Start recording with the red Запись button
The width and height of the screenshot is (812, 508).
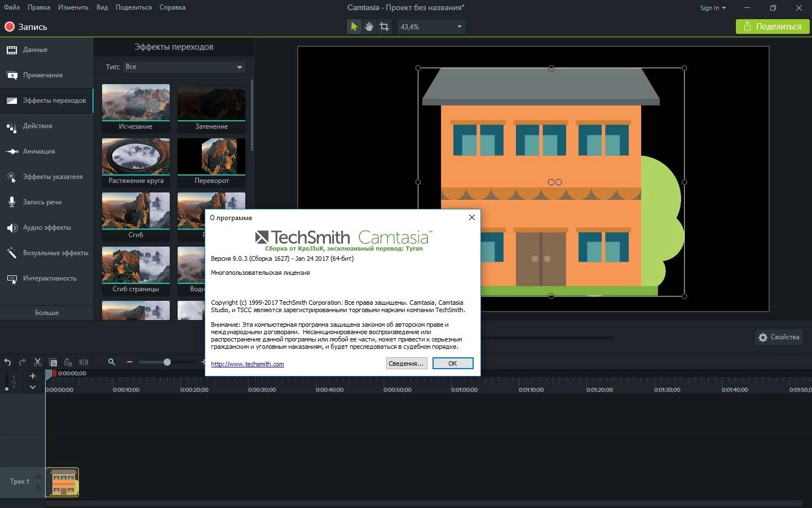26,27
